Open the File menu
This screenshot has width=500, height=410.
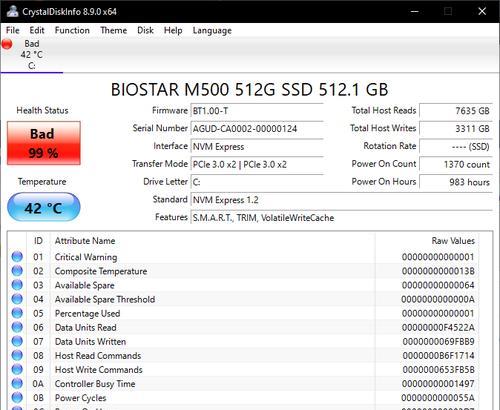tap(13, 30)
